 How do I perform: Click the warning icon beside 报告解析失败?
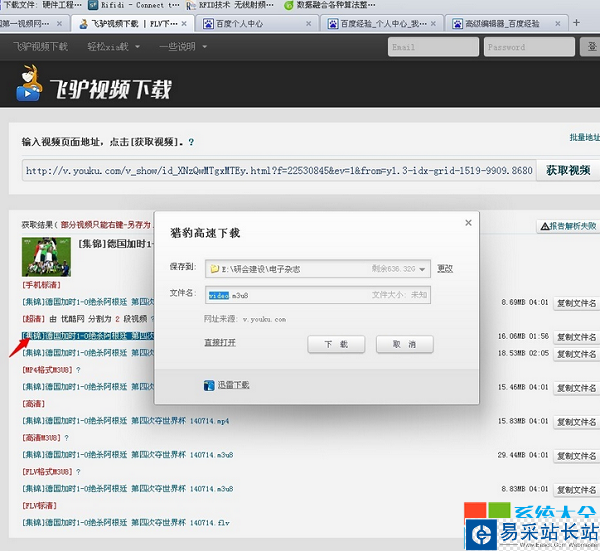point(543,227)
